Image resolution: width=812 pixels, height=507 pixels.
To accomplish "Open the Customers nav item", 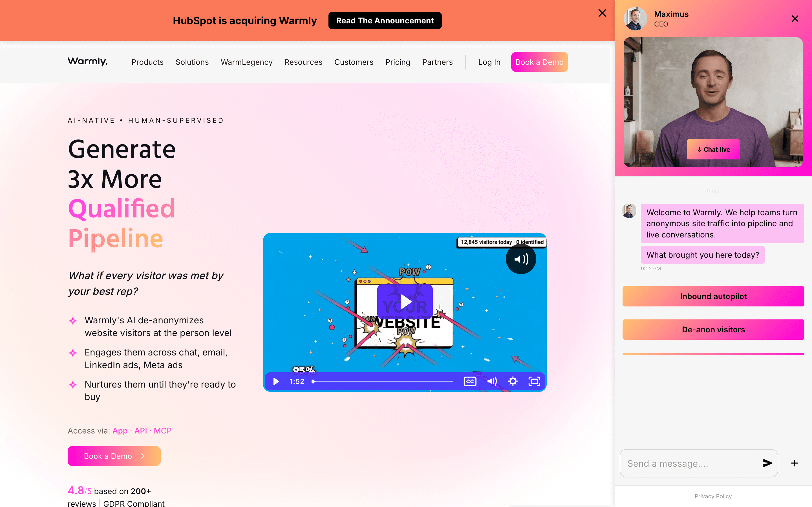I will 354,62.
